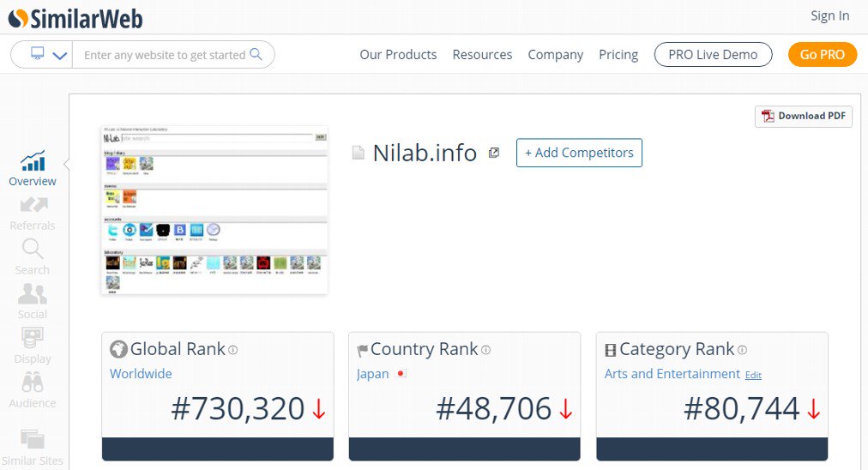Click the Add Competitors button
Screen dimensions: 868x470
click(579, 153)
